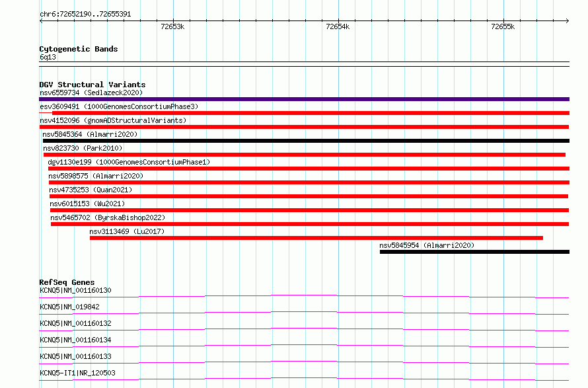588x388 pixels.
Task: Open the KCNQ5|NM_019842 transcript label
Action: tap(69, 307)
